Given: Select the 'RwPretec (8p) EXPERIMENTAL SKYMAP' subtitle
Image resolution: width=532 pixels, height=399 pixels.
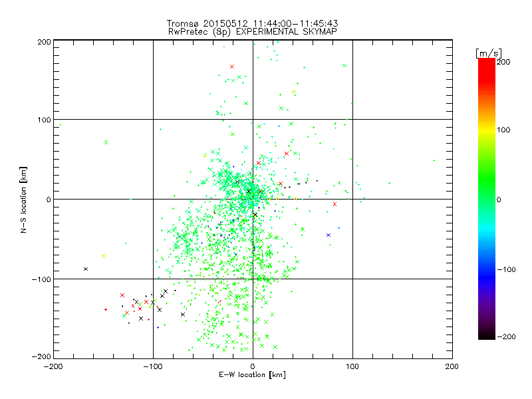Looking at the screenshot, I should (253, 32).
